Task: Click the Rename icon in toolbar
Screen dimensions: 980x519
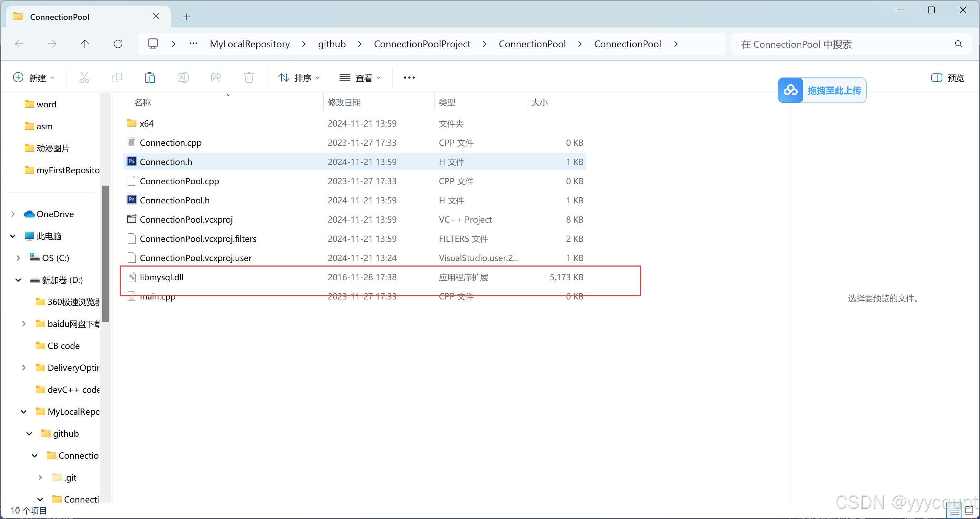Action: (183, 78)
